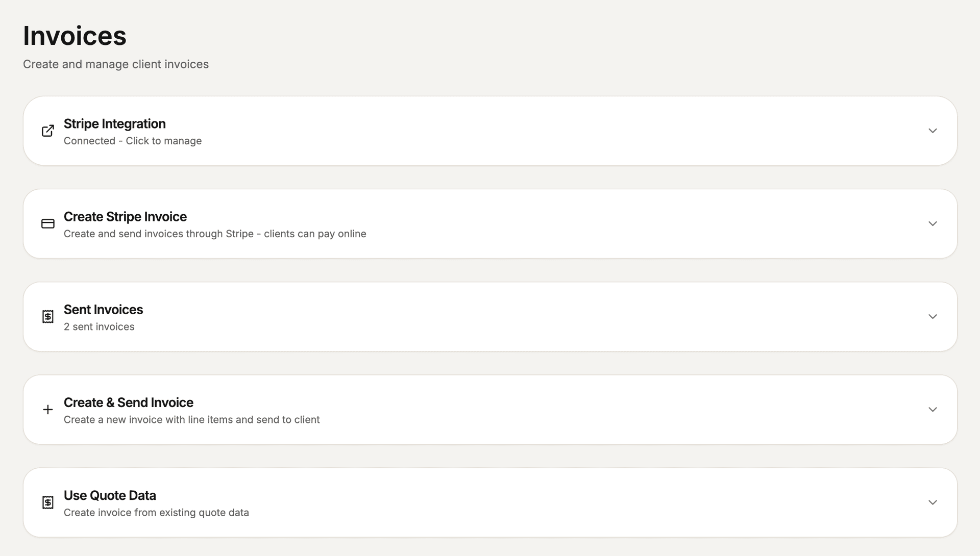
Task: Expand the Stripe Integration chevron
Action: click(933, 131)
